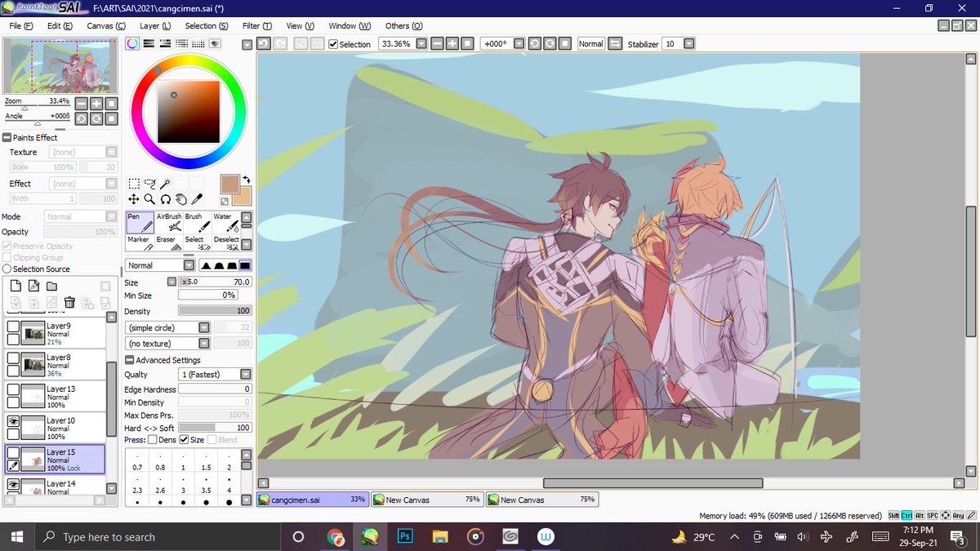Open the Window menu
The image size is (980, 551).
[350, 25]
